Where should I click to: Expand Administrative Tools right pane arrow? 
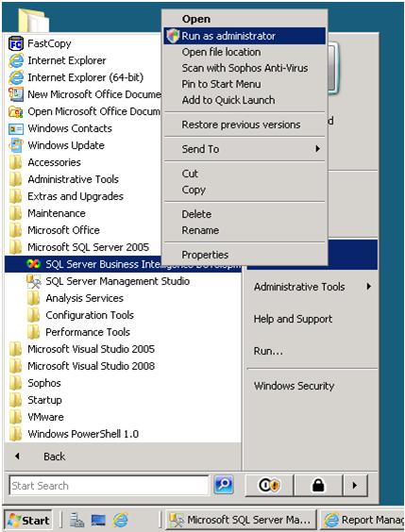click(x=369, y=287)
